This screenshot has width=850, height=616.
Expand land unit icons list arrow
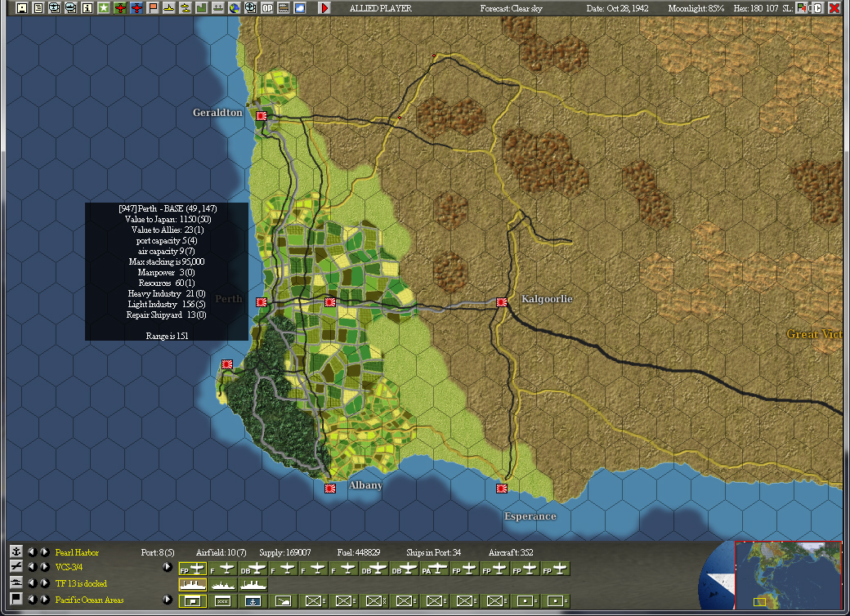[x=168, y=599]
